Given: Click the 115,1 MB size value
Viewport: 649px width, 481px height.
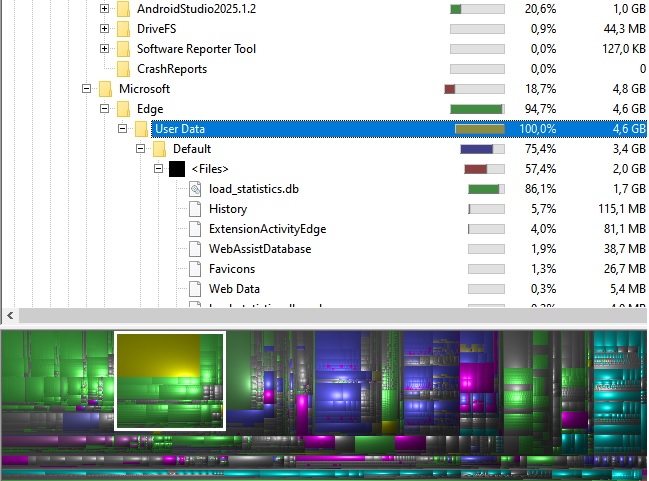Looking at the screenshot, I should pyautogui.click(x=622, y=209).
